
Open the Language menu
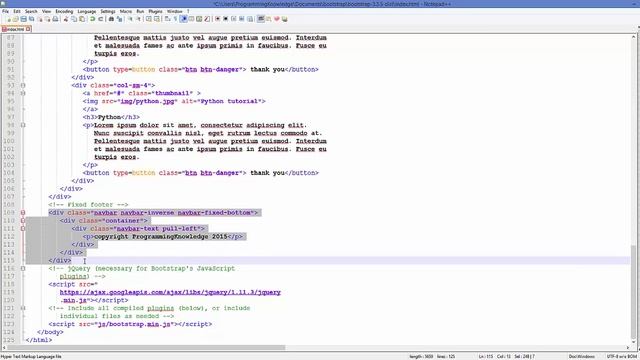pyautogui.click(x=87, y=11)
